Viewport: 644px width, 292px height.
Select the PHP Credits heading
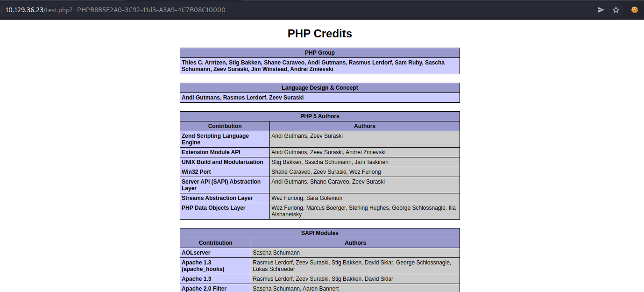point(320,34)
